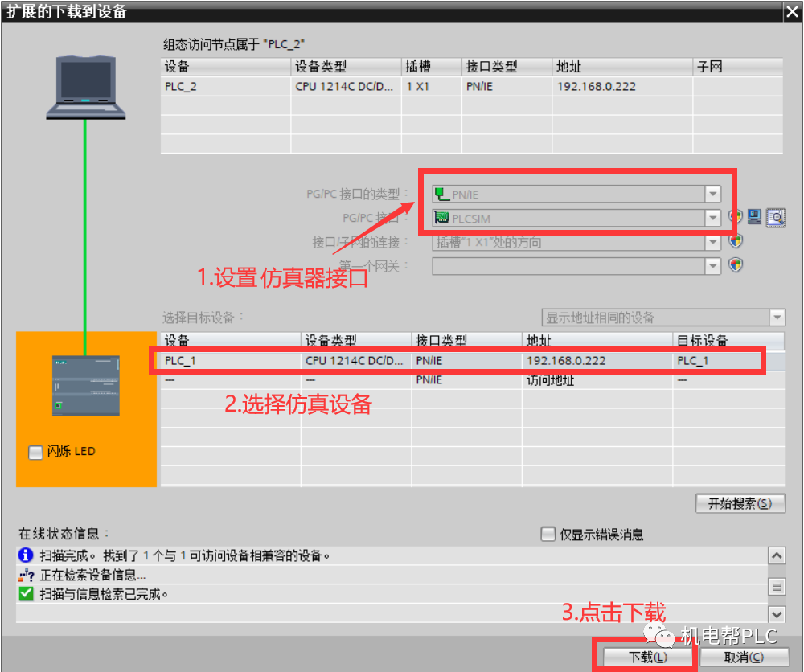Viewport: 804px width, 672px height.
Task: Click the magnifier search icon beside PLCSIM
Action: pyautogui.click(x=776, y=217)
